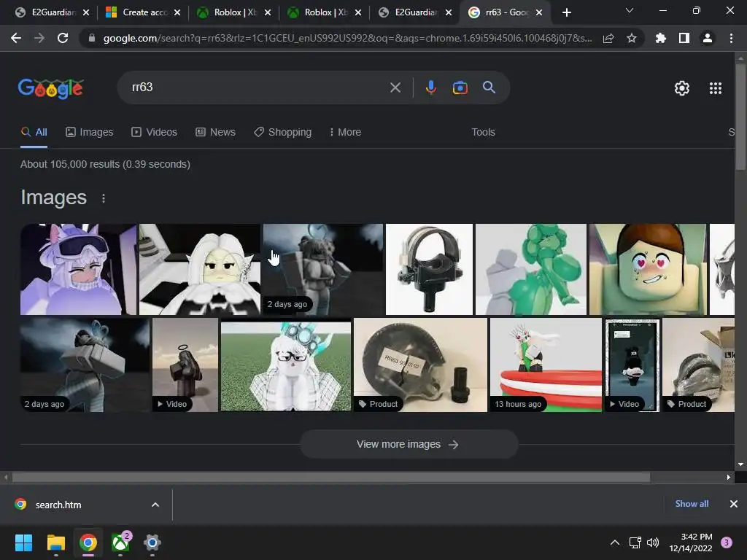The width and height of the screenshot is (747, 560).
Task: Open the heart-eyed face thumbnail
Action: click(648, 270)
